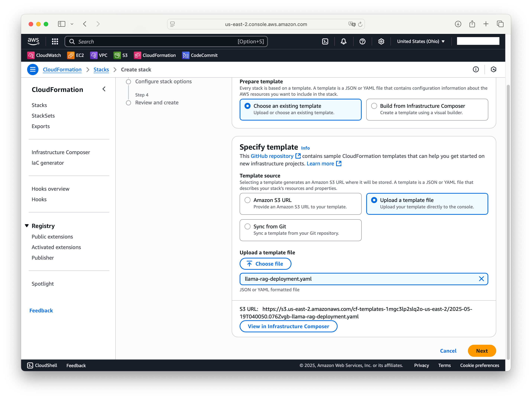Open the settings gear icon

point(381,41)
